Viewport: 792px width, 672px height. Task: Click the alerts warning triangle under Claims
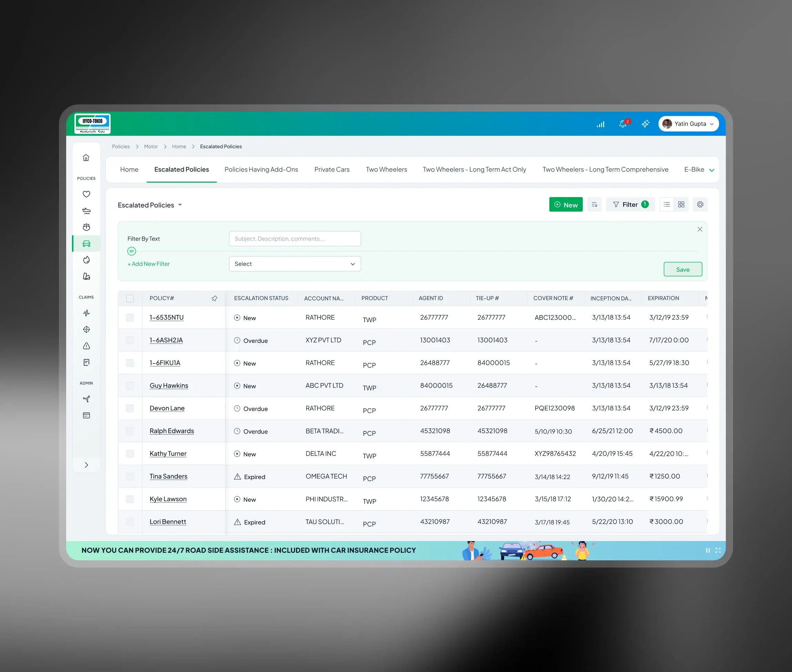(x=86, y=346)
